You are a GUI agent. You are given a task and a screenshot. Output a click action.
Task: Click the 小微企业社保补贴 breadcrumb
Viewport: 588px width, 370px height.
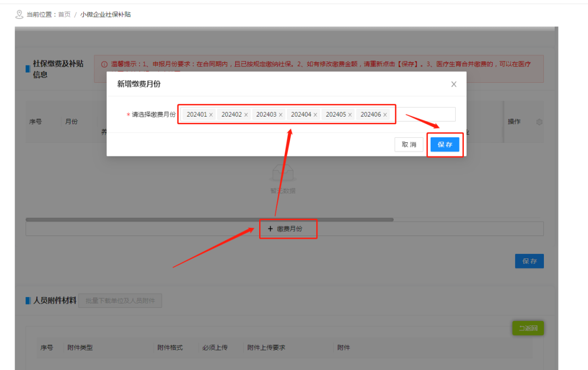tap(106, 15)
